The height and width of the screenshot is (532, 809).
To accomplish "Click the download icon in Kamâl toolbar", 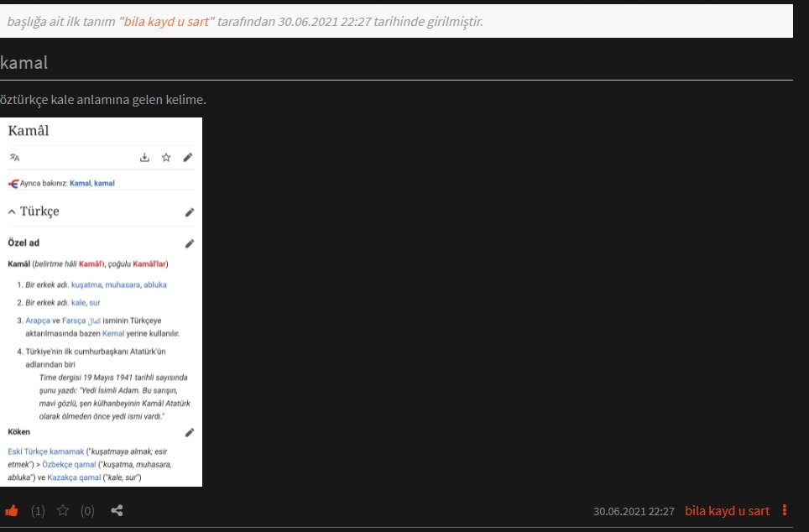I will point(144,157).
